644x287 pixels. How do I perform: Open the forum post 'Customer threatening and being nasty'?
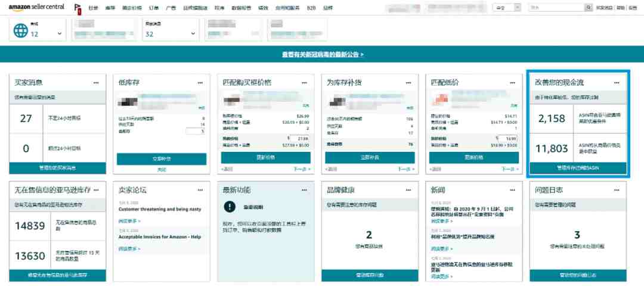(160, 209)
